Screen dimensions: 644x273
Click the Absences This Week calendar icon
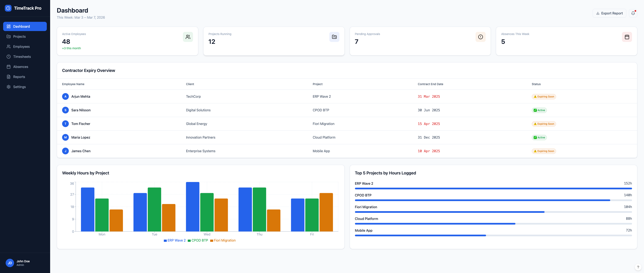[x=627, y=37]
